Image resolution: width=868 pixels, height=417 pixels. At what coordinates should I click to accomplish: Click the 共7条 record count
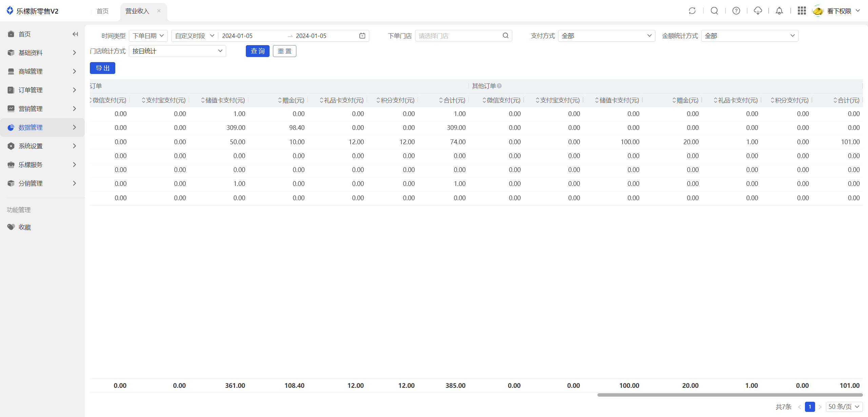pyautogui.click(x=783, y=406)
